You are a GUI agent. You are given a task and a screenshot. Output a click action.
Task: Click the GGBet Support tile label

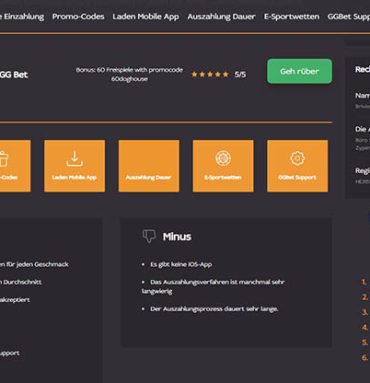pos(297,178)
